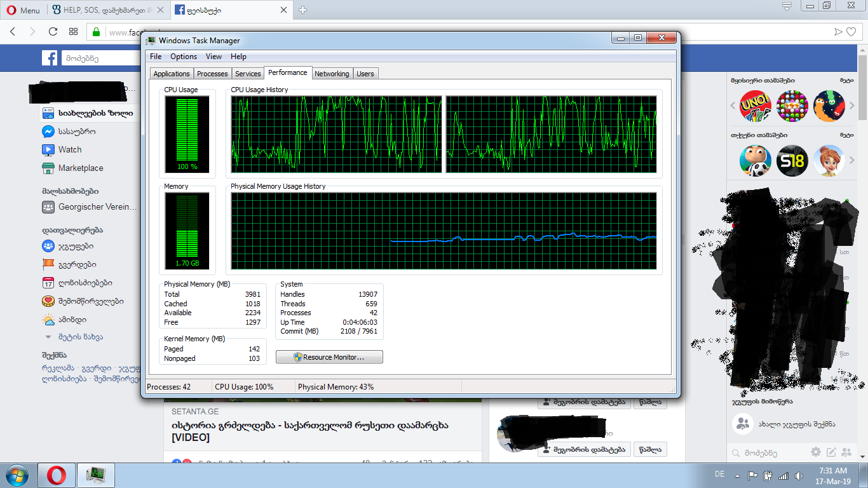Viewport: 868px width, 488px height.
Task: Open File menu in Task Manager
Action: tap(156, 57)
